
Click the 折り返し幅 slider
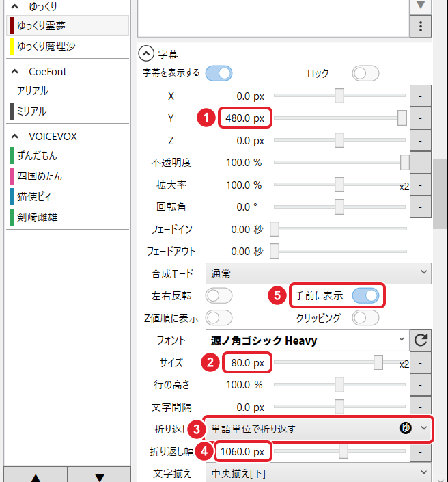point(339,451)
